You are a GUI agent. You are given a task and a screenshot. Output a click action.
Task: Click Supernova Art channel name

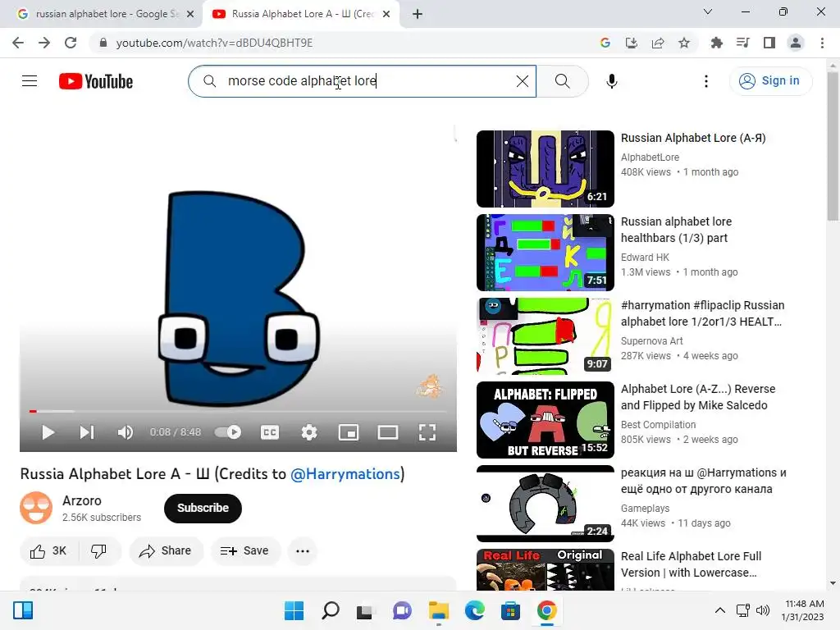click(652, 340)
